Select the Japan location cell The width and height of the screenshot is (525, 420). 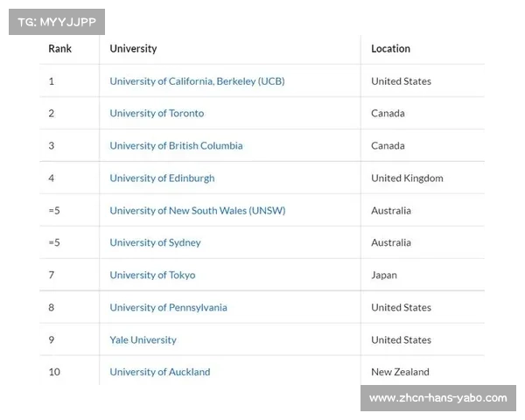(384, 276)
